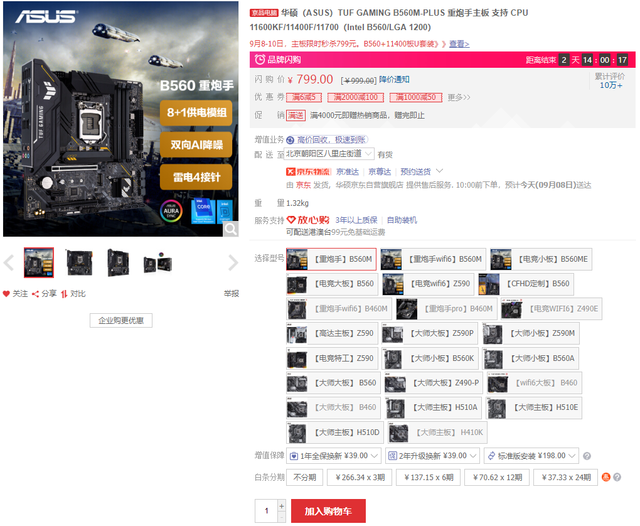Click the 京准达 delivery link
Viewport: 640px width, 526px height.
[x=347, y=172]
